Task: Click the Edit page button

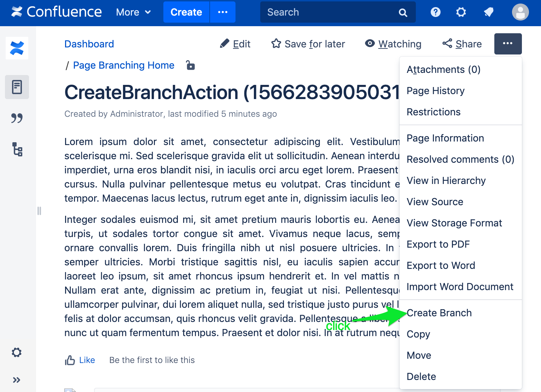Action: [x=235, y=44]
